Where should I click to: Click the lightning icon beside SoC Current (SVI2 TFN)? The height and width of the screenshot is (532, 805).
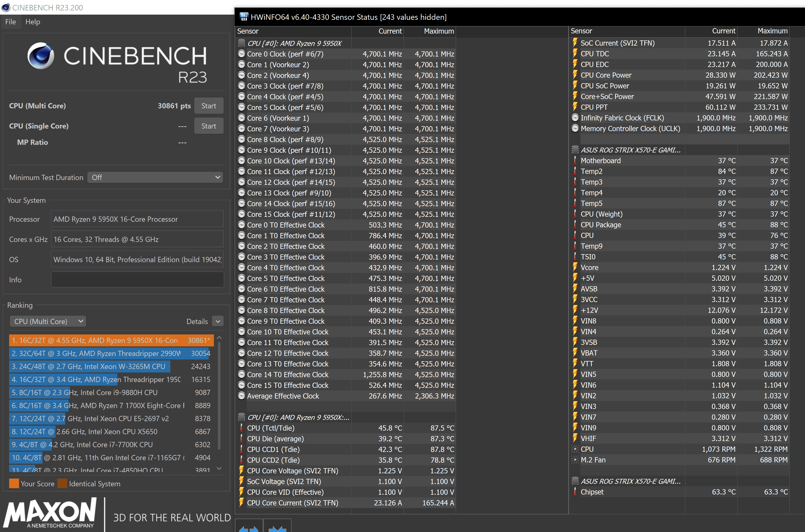575,43
